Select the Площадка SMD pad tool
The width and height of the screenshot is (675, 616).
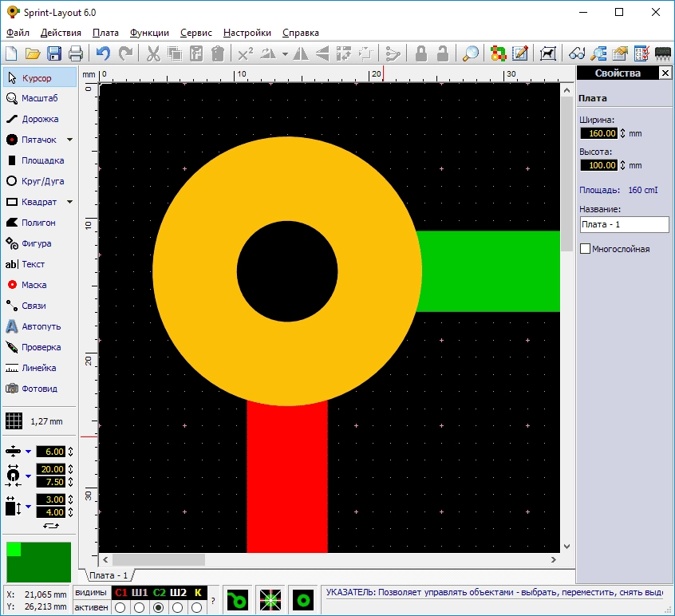[x=40, y=160]
